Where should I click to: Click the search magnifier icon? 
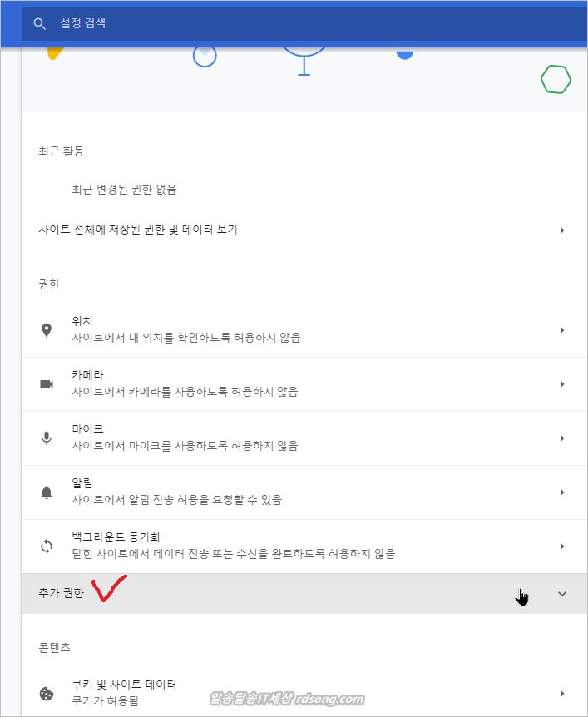pos(39,24)
